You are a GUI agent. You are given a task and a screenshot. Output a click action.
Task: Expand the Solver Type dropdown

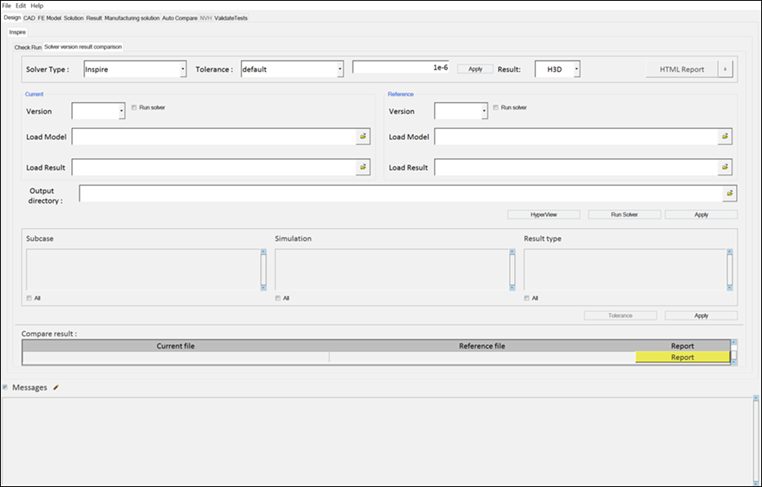click(182, 69)
